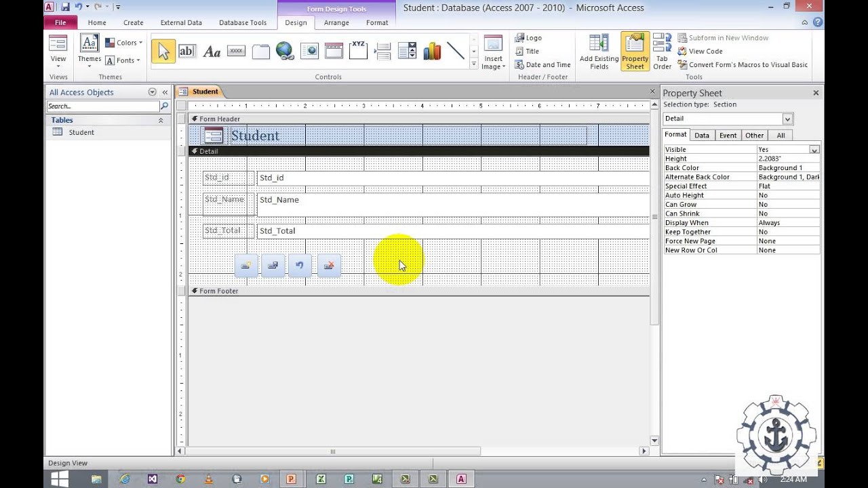Screen dimensions: 868x488
Task: Select the Button control tool
Action: pos(236,52)
